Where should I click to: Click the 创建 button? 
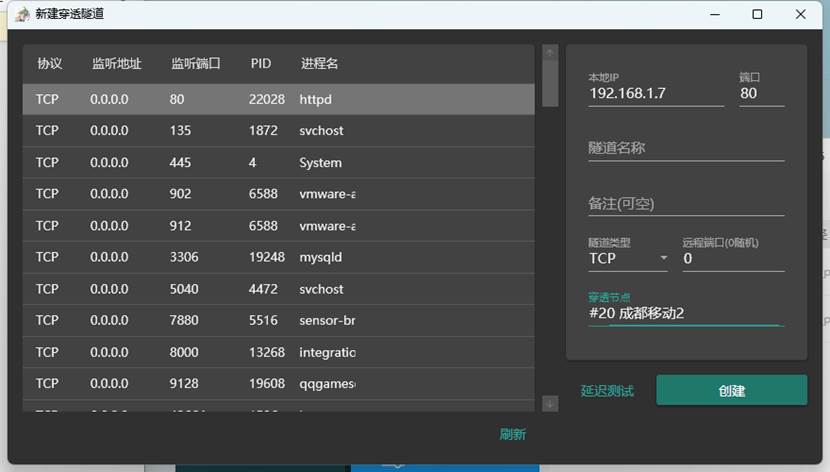click(x=732, y=391)
